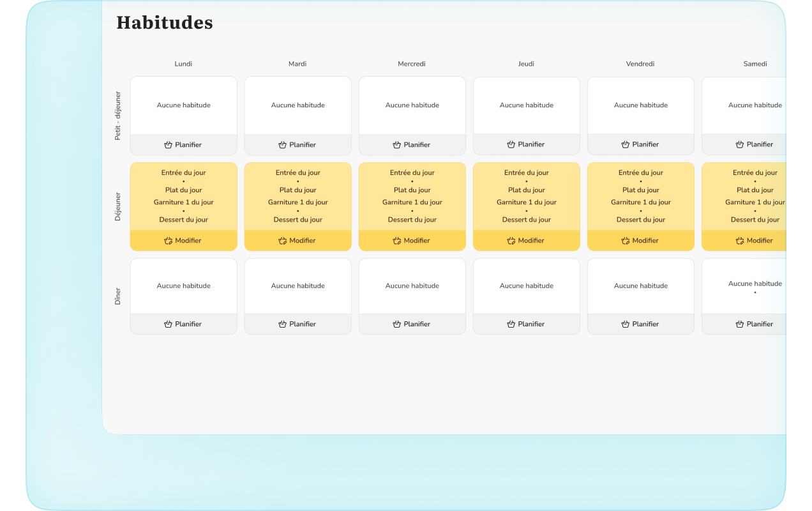
Task: Click the basket icon in Vendredi déjeuner Modifier
Action: 625,241
